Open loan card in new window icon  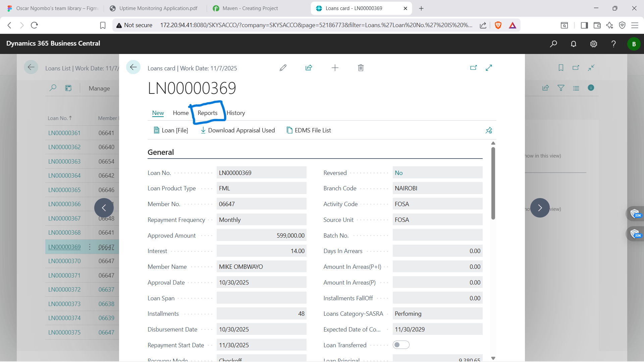coord(473,68)
